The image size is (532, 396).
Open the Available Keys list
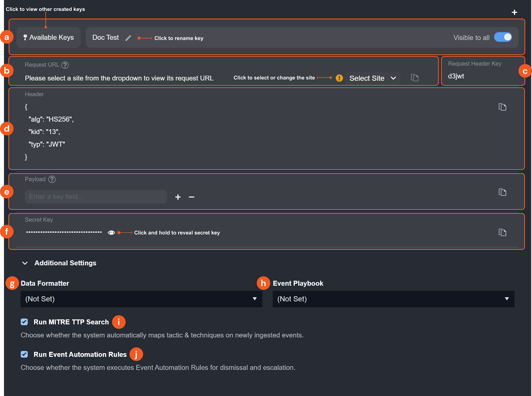pyautogui.click(x=48, y=37)
